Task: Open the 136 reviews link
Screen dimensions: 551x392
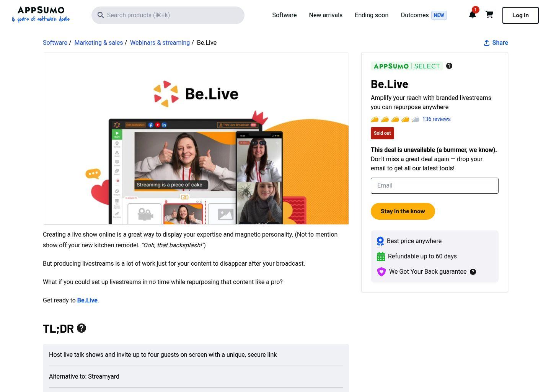Action: 436,119
